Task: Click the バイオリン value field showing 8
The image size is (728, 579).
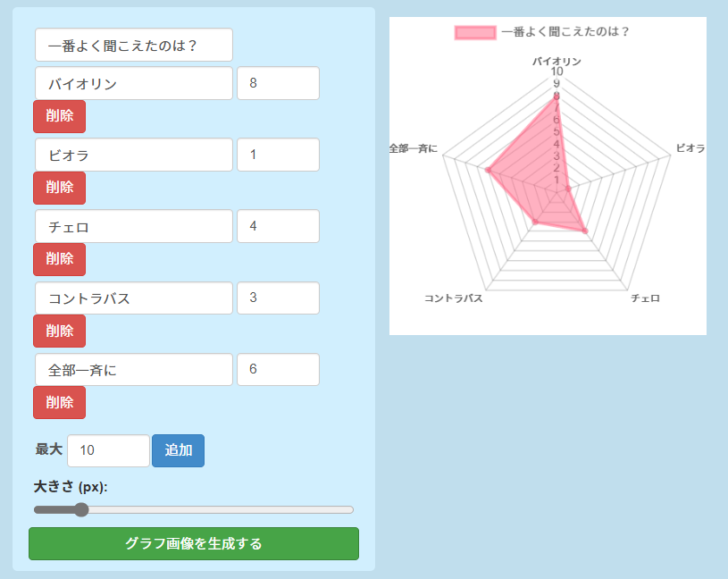Action: coord(278,83)
